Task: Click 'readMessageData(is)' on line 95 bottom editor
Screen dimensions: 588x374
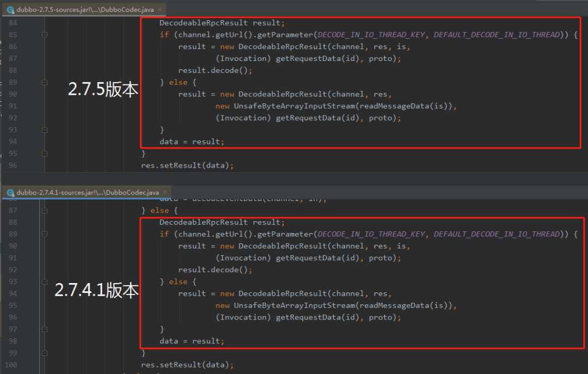Action: click(403, 305)
